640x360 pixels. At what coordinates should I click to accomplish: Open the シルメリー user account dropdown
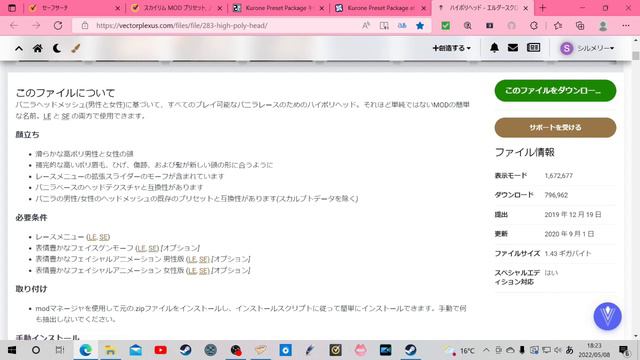(x=587, y=48)
